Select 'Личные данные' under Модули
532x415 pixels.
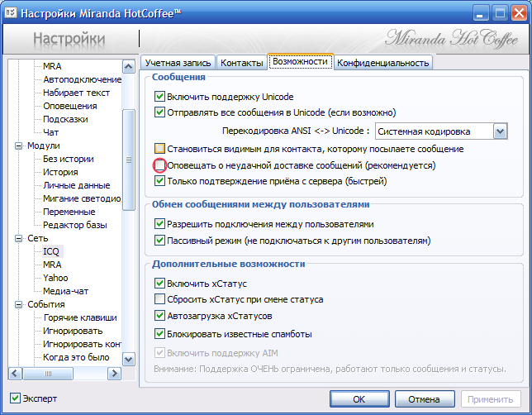point(76,185)
